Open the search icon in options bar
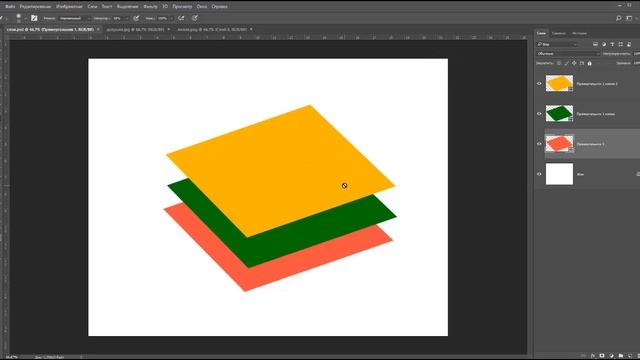This screenshot has height=360, width=640. (x=619, y=18)
